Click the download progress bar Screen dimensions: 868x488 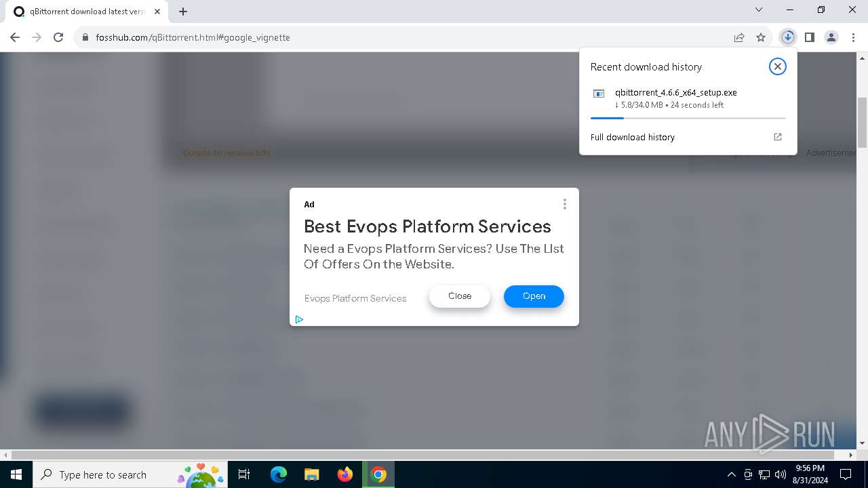(x=688, y=118)
